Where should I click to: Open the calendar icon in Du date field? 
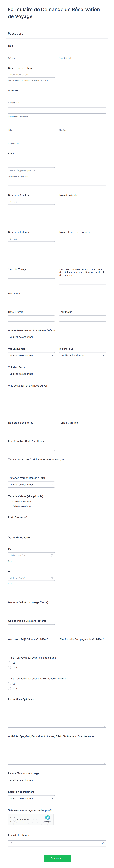[52, 555]
